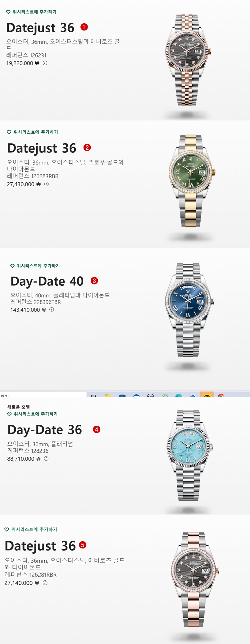Click price info icon beside 143,410,000 ₩
This screenshot has width=250, height=644.
click(x=52, y=310)
